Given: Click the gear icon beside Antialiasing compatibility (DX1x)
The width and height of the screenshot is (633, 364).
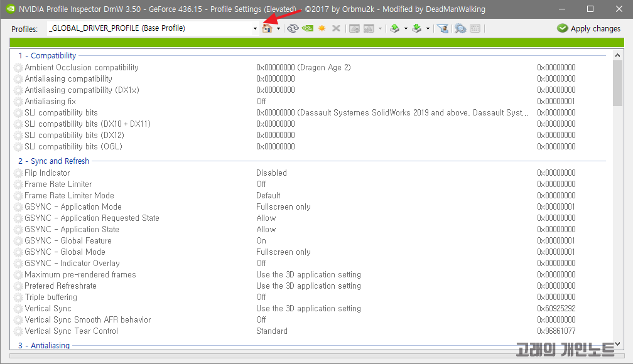Looking at the screenshot, I should pos(18,90).
